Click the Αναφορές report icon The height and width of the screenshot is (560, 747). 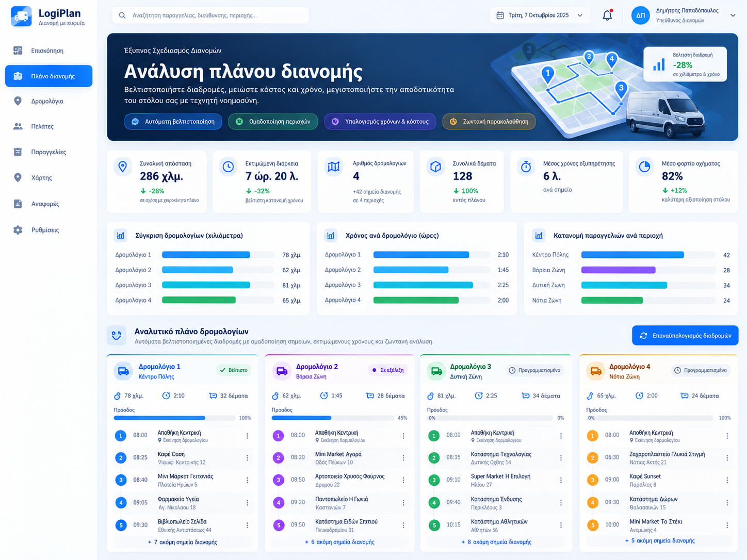point(18,204)
